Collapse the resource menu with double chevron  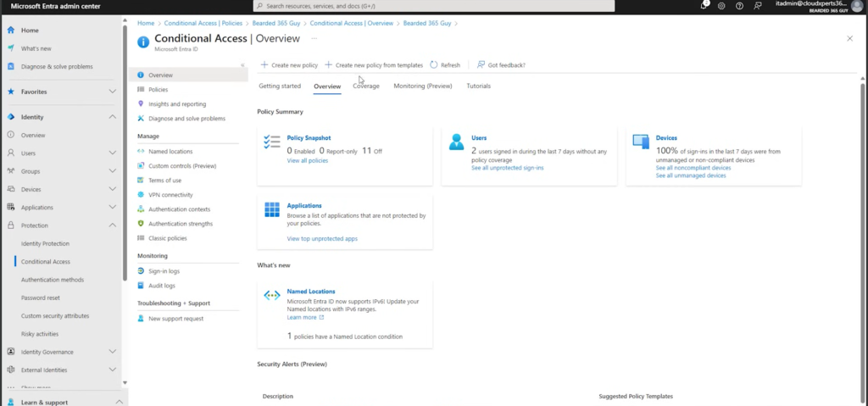pyautogui.click(x=242, y=65)
